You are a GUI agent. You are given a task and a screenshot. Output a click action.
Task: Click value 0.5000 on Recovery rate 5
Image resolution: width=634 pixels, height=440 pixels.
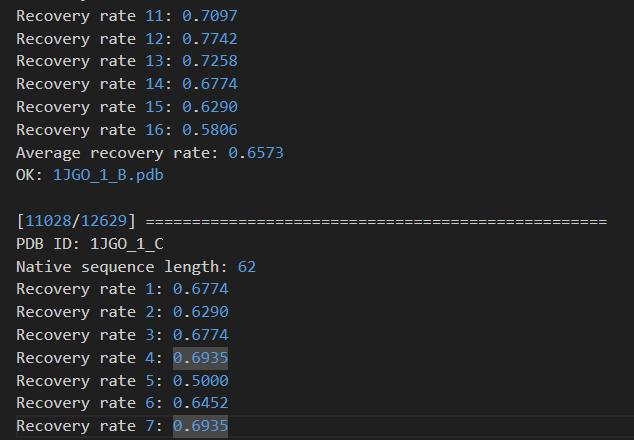click(x=200, y=381)
